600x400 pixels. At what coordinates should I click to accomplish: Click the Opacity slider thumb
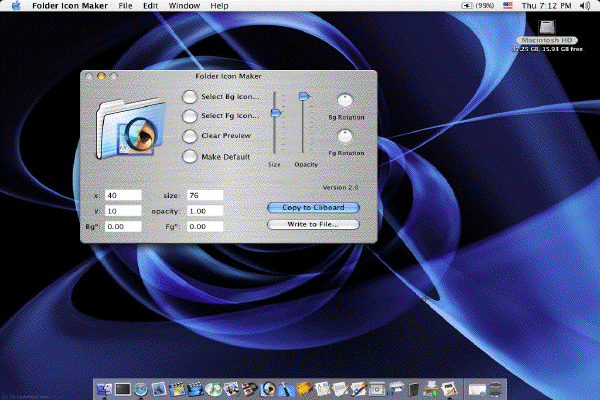point(304,96)
